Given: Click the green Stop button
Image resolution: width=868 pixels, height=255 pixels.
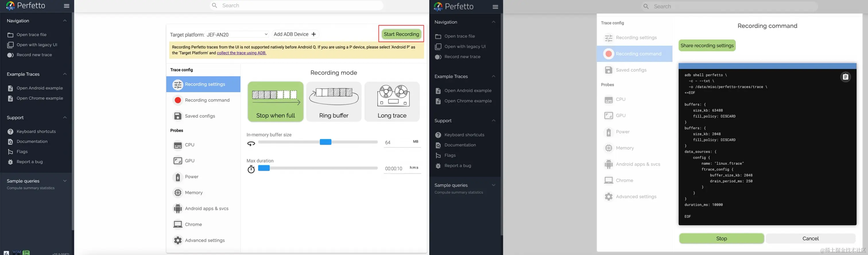Looking at the screenshot, I should coord(721,238).
